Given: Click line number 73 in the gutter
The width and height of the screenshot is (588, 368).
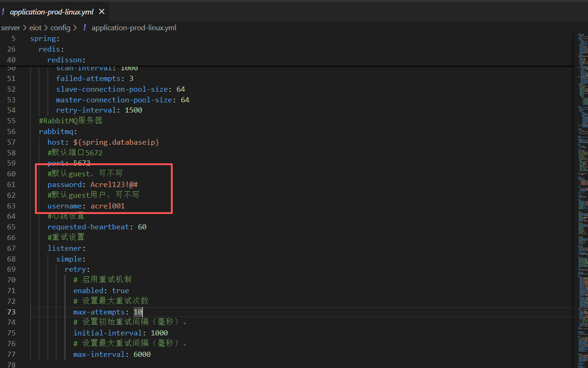Looking at the screenshot, I should pos(11,312).
